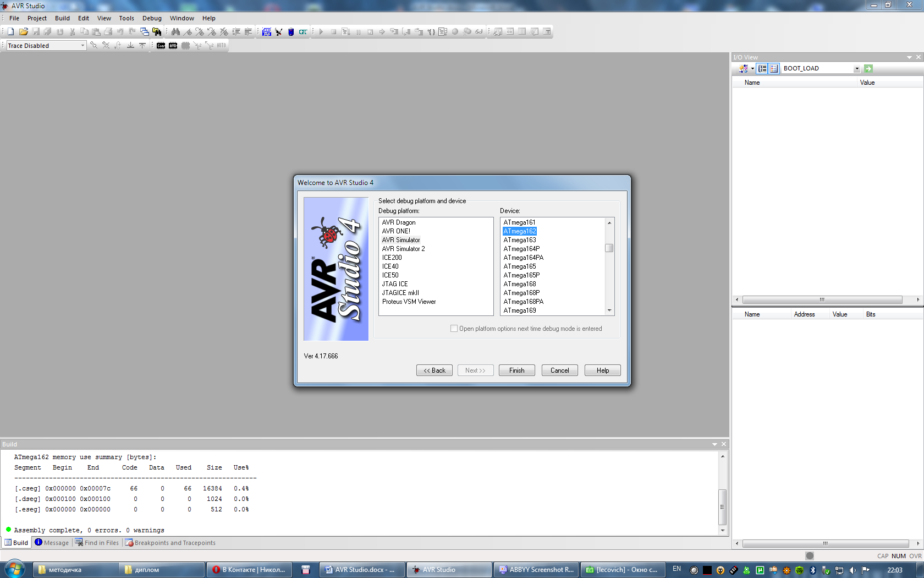The image size is (924, 578).
Task: Click the Print icon in toolbar
Action: click(x=108, y=32)
